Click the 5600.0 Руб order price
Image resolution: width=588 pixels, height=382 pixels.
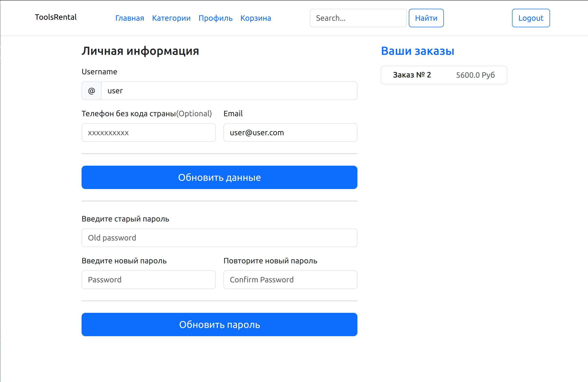475,75
